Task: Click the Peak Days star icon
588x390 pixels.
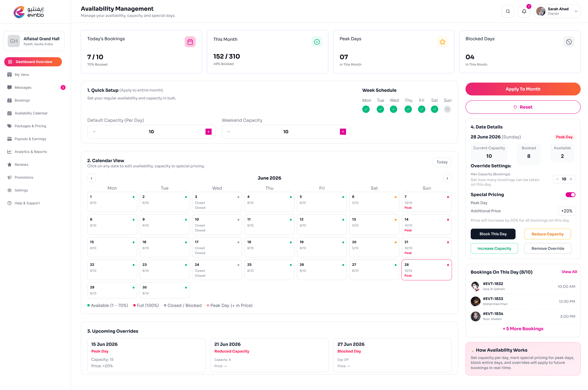Action: tap(442, 42)
